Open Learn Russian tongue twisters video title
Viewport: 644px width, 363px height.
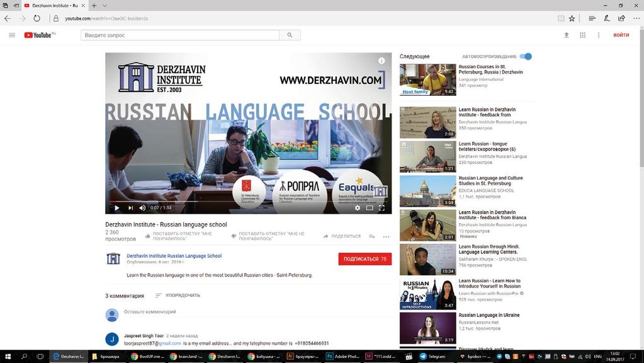pyautogui.click(x=487, y=147)
